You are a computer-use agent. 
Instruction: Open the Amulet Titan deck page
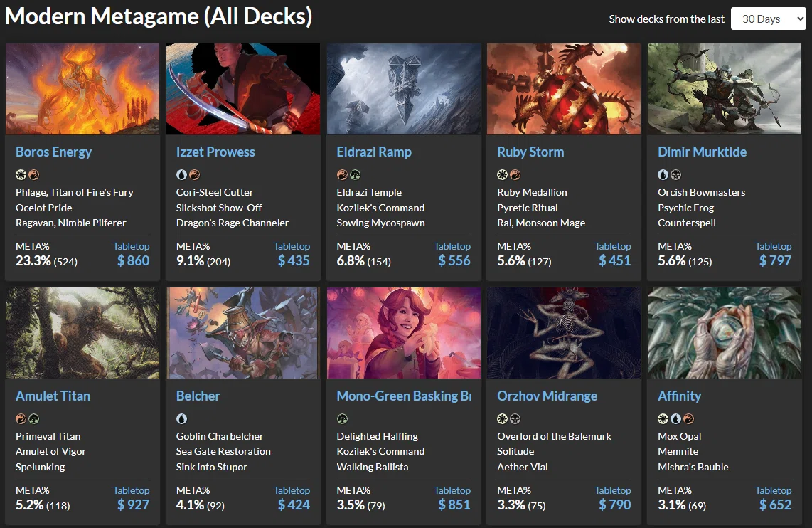tap(53, 396)
